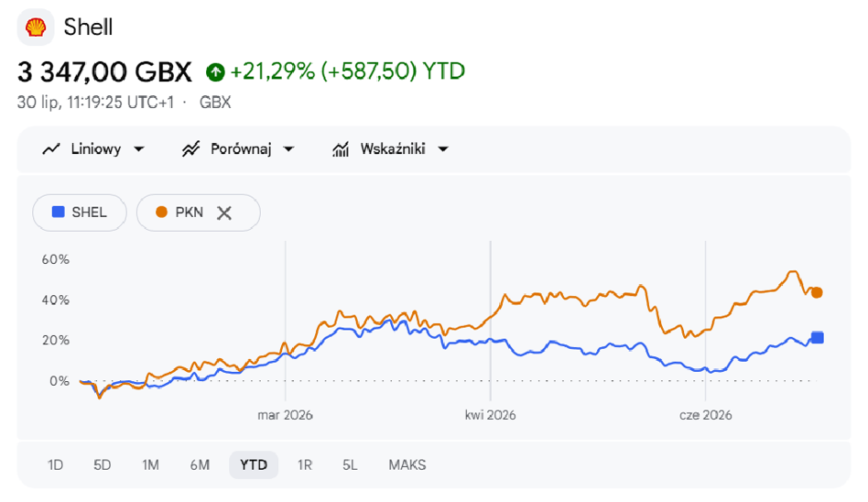868x502 pixels.
Task: Click the orange PKN color dot
Action: (162, 213)
